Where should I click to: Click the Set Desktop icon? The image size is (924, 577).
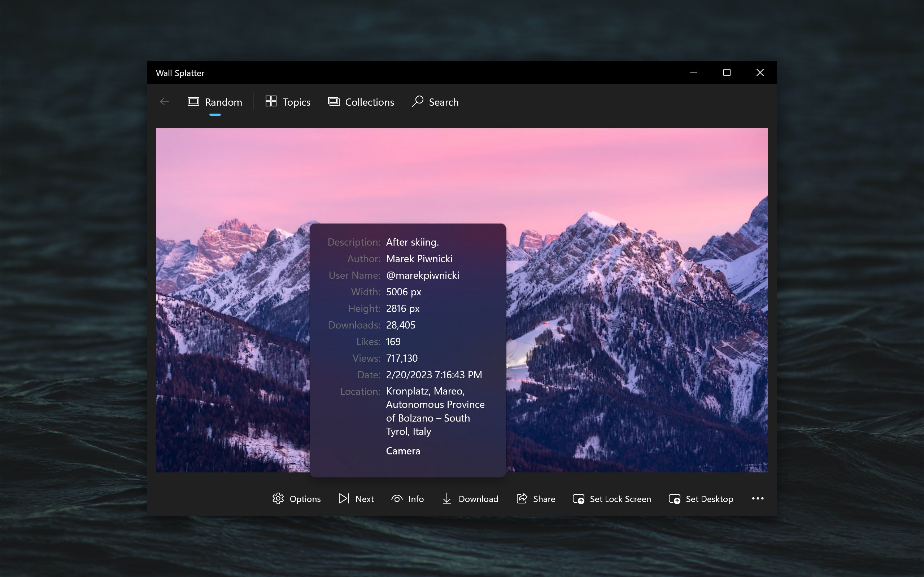coord(674,499)
